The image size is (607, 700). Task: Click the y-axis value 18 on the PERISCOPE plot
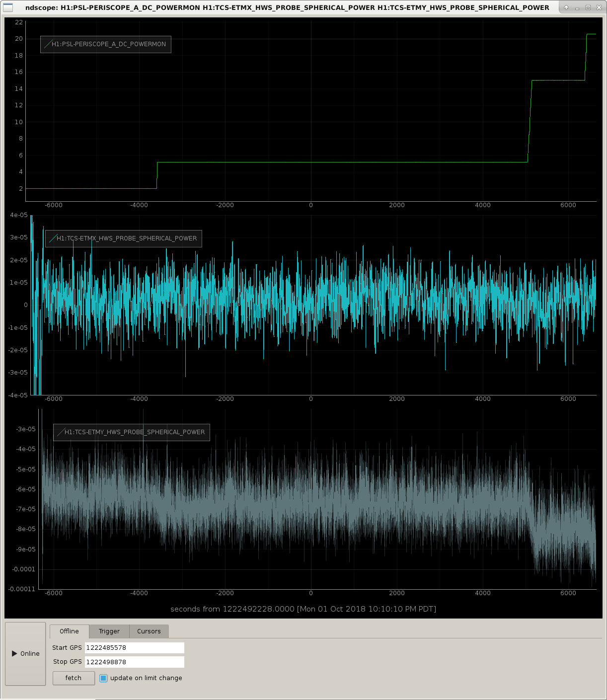(x=19, y=56)
